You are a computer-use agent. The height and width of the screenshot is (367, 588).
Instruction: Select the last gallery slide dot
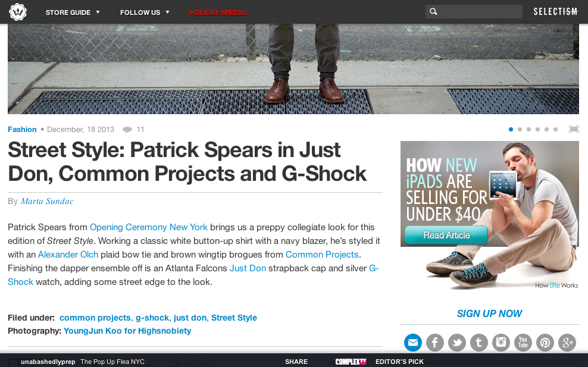tap(556, 129)
